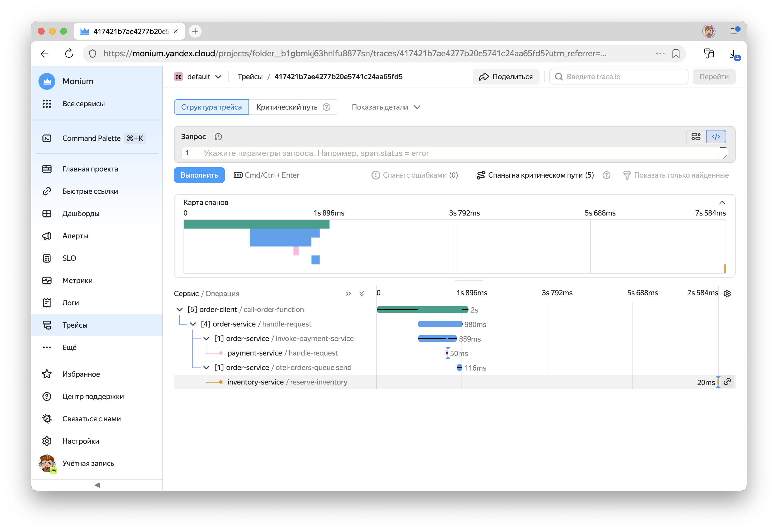Open timeline settings gear icon
The width and height of the screenshot is (778, 532).
coord(727,294)
